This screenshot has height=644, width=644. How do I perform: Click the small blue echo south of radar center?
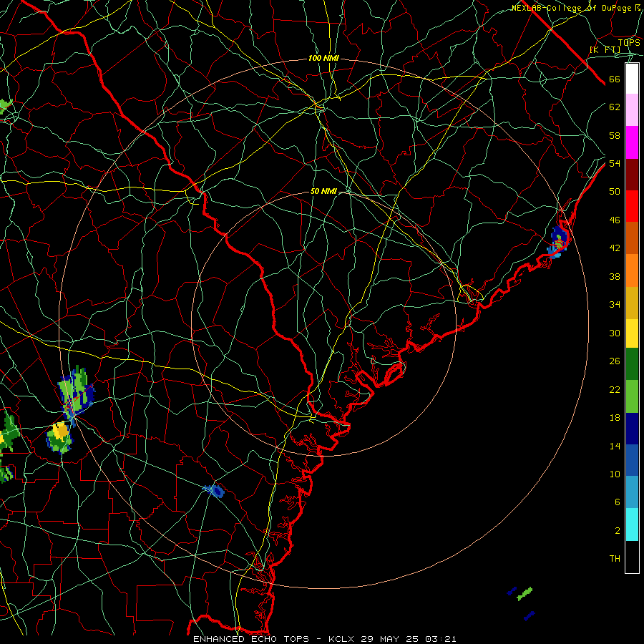tap(215, 490)
